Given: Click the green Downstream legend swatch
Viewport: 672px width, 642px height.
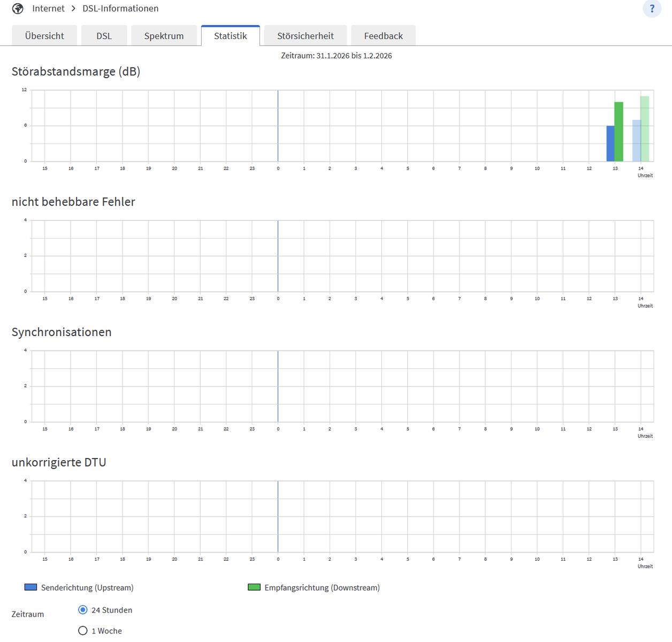Looking at the screenshot, I should [x=254, y=587].
